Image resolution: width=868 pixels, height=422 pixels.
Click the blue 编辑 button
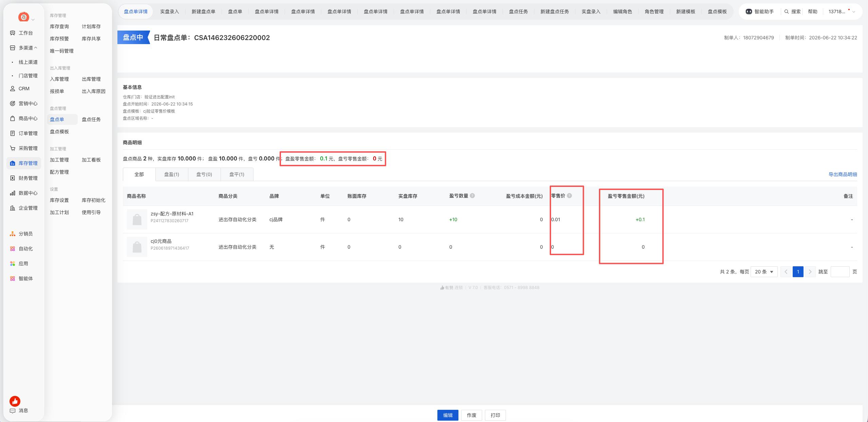click(x=448, y=415)
